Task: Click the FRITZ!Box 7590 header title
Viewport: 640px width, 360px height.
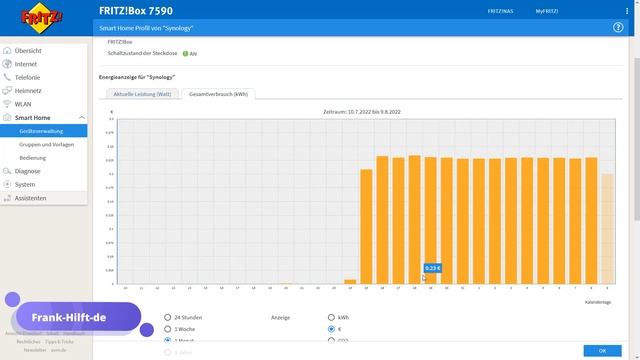Action: [x=136, y=11]
